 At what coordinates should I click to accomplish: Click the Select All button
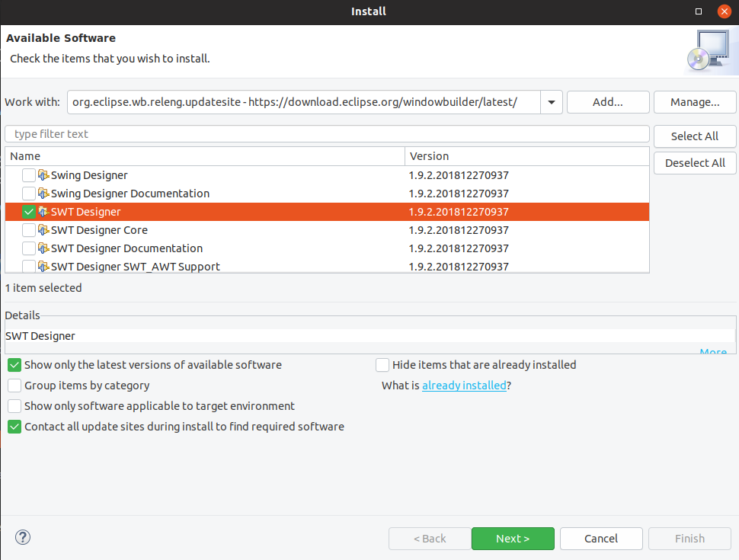(695, 136)
